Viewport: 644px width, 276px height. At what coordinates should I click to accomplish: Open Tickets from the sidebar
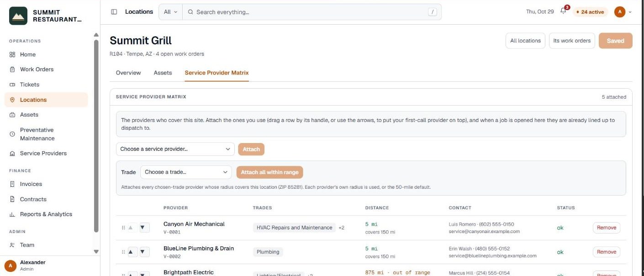[46, 85]
